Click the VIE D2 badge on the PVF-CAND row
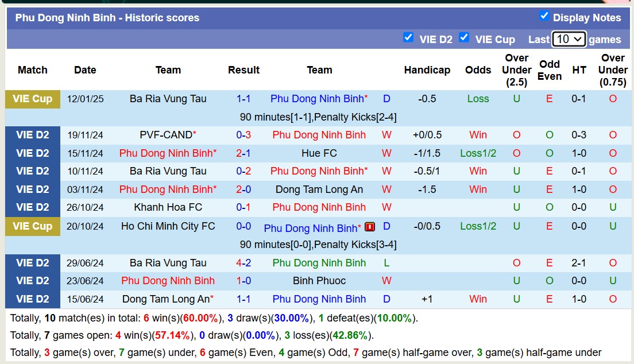Image resolution: width=634 pixels, height=364 pixels. click(x=32, y=135)
